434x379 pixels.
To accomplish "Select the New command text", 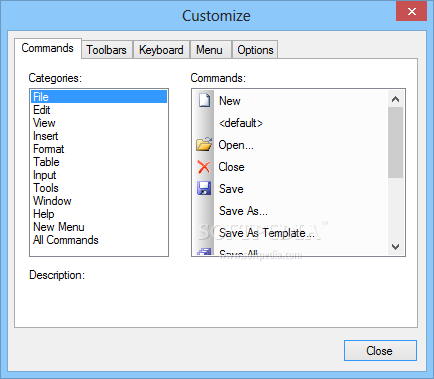I will [230, 101].
